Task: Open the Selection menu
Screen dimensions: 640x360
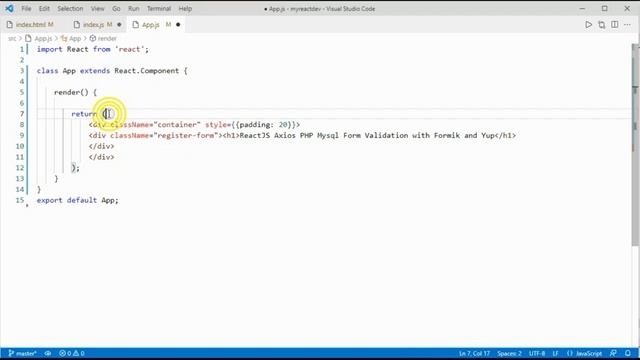Action: click(x=70, y=9)
